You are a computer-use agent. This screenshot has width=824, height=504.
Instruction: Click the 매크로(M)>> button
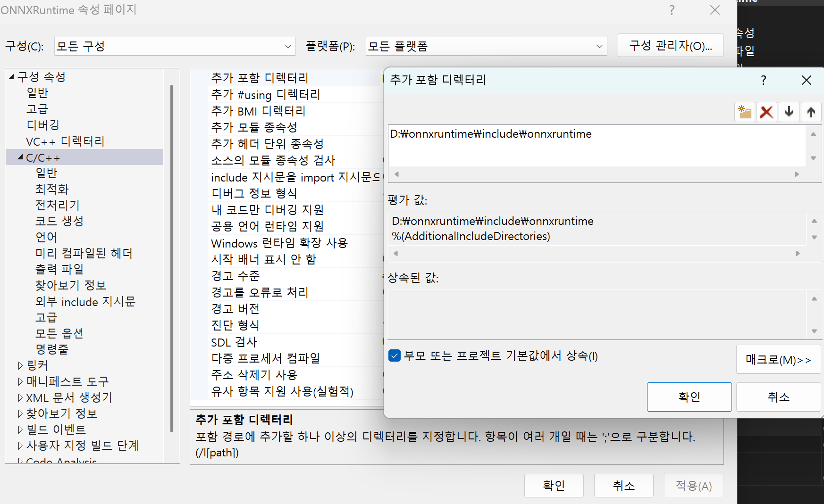(778, 360)
